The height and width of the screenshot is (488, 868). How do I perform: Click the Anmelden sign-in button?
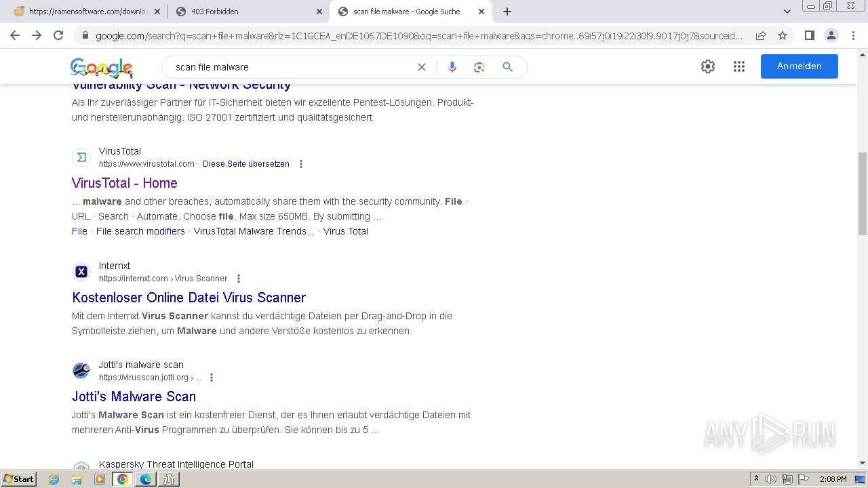point(799,66)
